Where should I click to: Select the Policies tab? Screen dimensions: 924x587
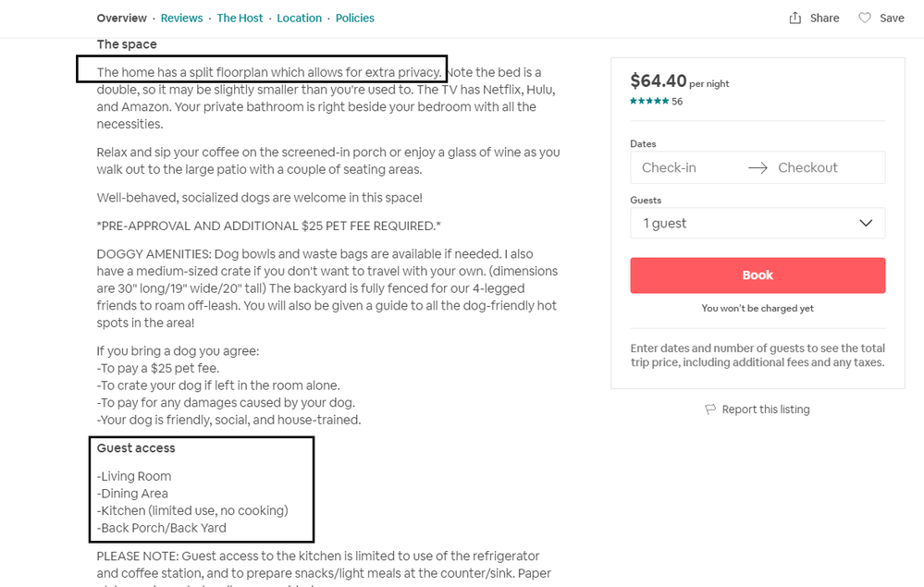[355, 18]
